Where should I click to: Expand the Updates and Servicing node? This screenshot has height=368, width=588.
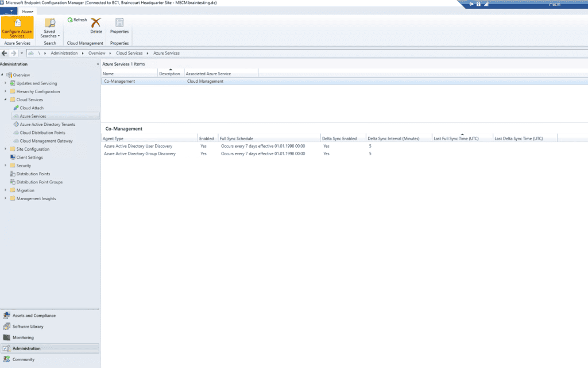(x=6, y=83)
